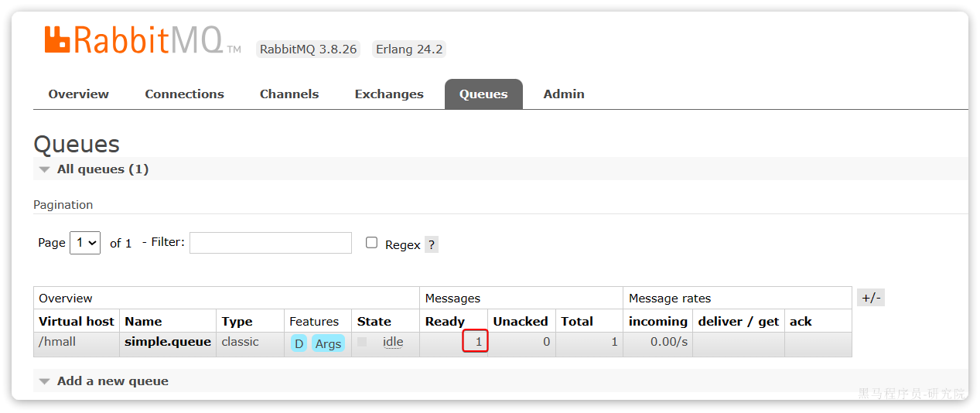Click the Regex help question mark
Screen dimensions: 980x413
(x=432, y=244)
